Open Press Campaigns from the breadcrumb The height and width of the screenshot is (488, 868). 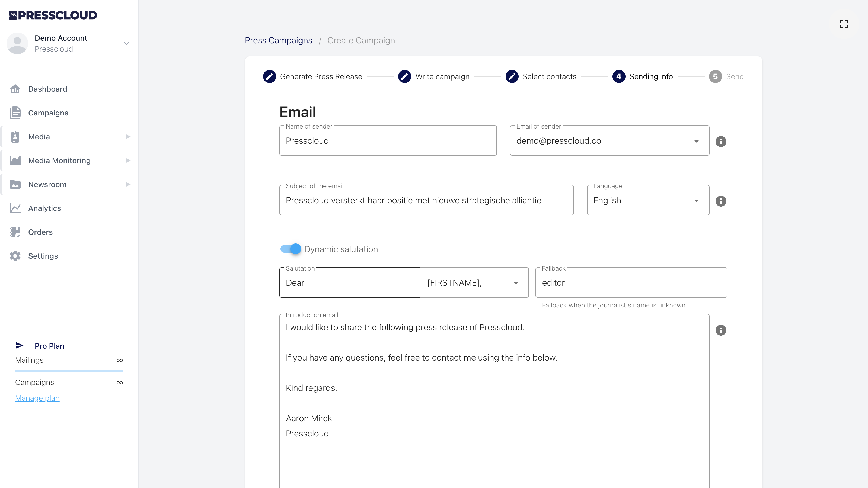pyautogui.click(x=279, y=40)
